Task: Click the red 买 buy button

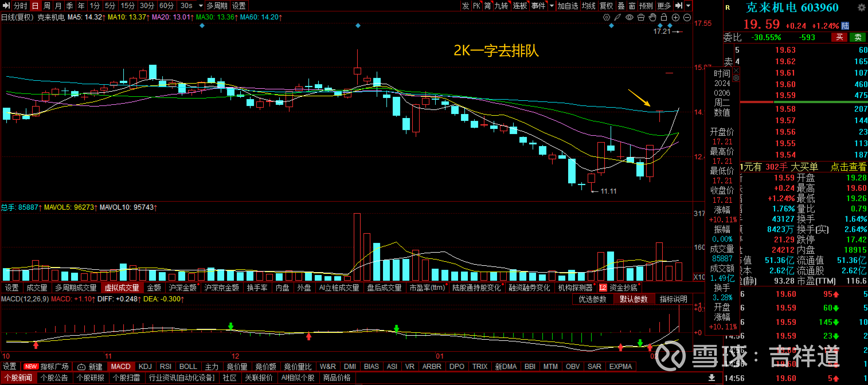Action: 839,37
